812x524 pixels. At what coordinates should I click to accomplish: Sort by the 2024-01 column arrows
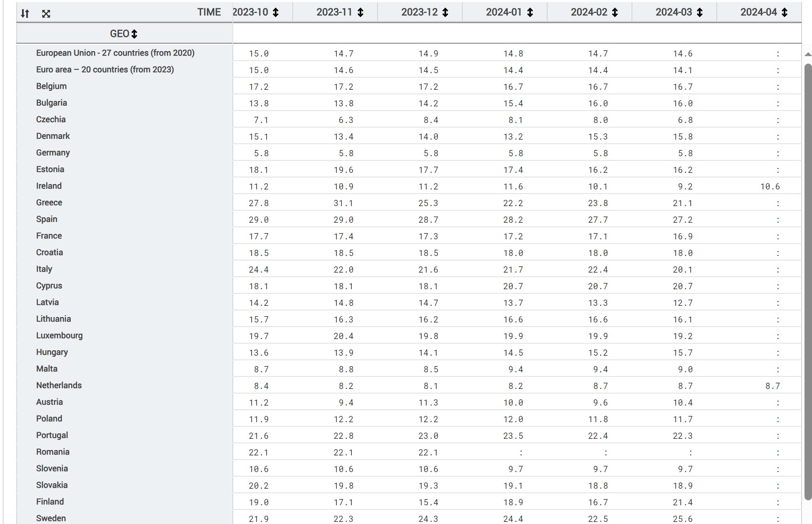coord(530,12)
